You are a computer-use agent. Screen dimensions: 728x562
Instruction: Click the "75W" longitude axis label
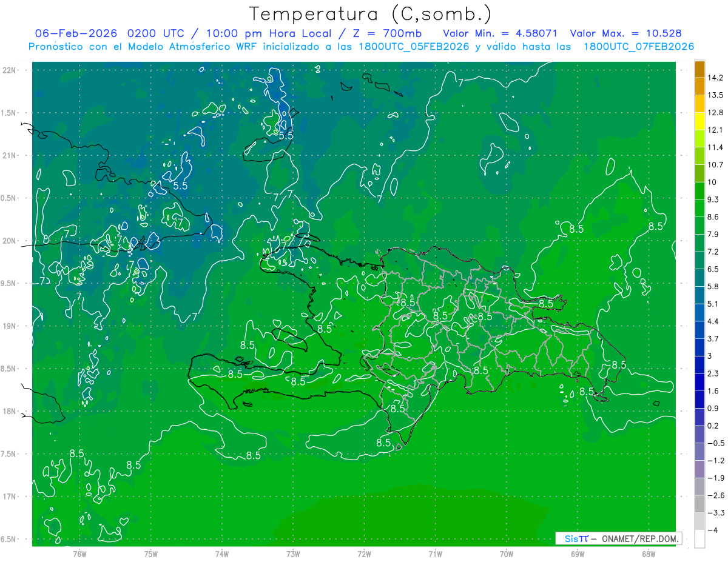[150, 554]
